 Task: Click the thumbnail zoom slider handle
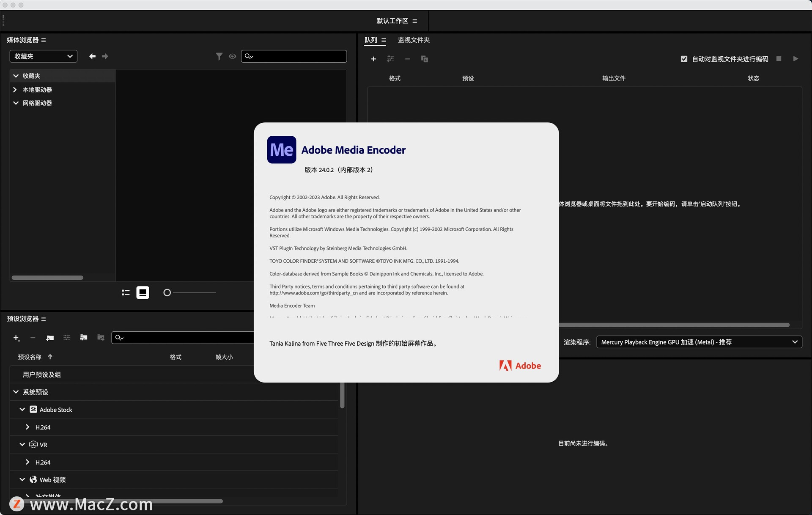pos(167,292)
